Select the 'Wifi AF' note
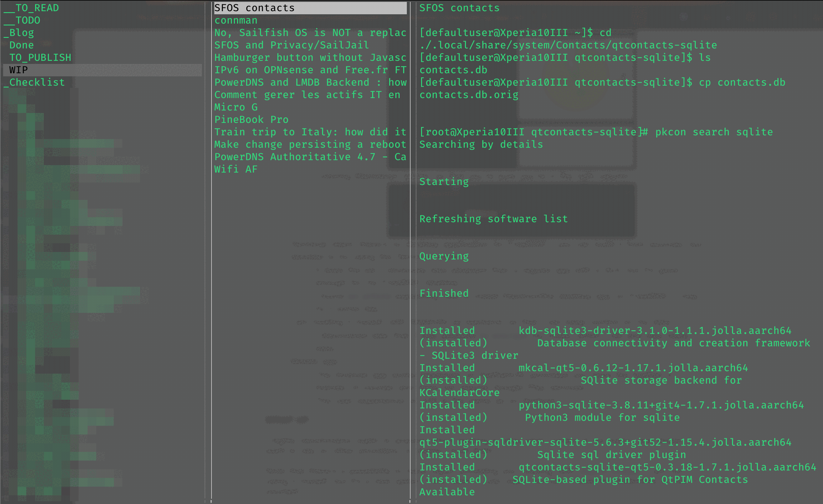 pyautogui.click(x=236, y=169)
